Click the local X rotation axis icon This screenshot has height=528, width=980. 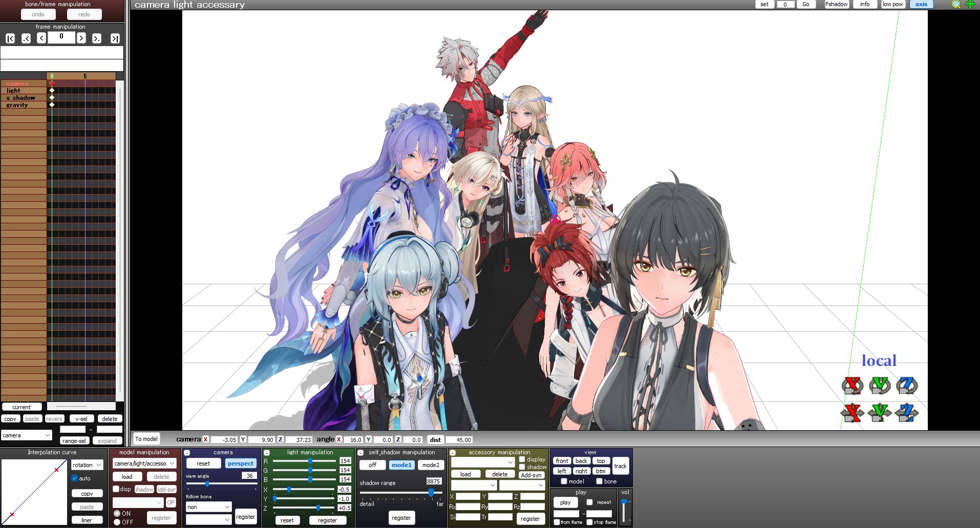853,385
